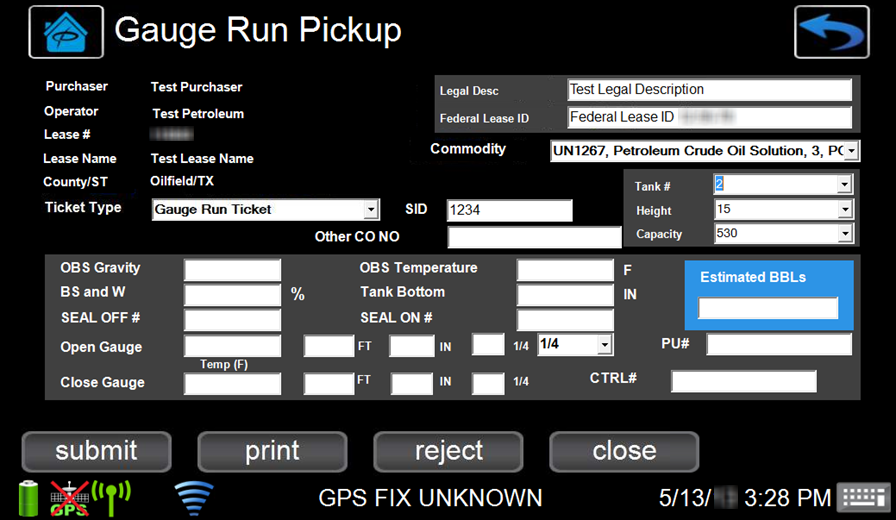
Task: Reject the ticket with reject button
Action: coord(448,451)
